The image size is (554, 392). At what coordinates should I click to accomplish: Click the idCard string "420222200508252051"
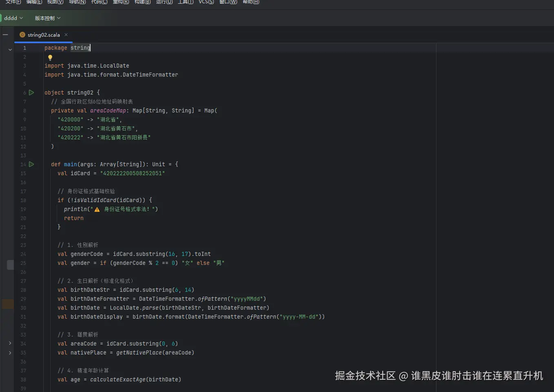[x=133, y=173]
